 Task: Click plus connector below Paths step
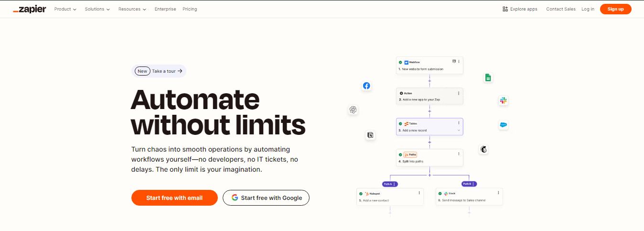pos(429,175)
